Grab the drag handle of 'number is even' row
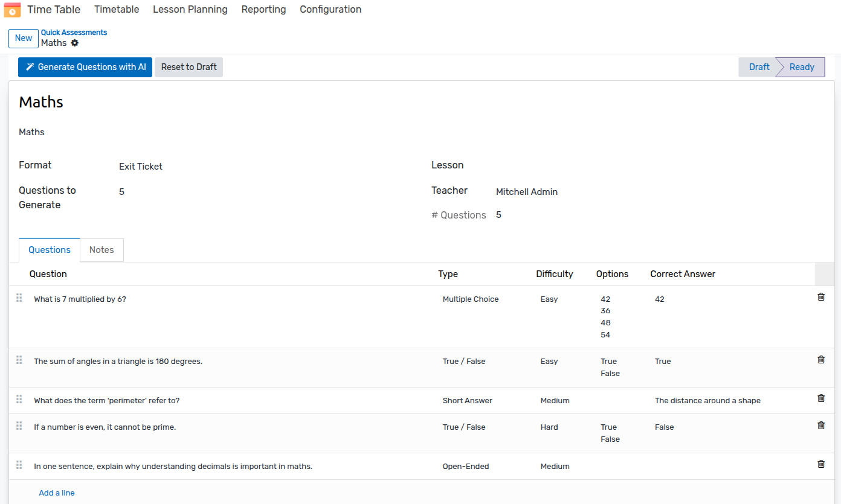The height and width of the screenshot is (504, 841). (x=19, y=426)
